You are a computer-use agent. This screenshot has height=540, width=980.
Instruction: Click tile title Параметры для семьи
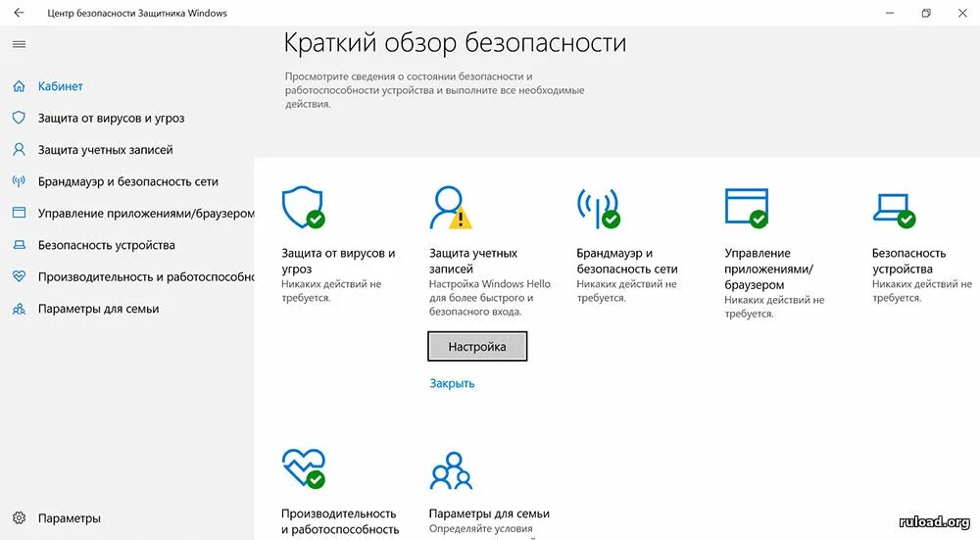489,514
